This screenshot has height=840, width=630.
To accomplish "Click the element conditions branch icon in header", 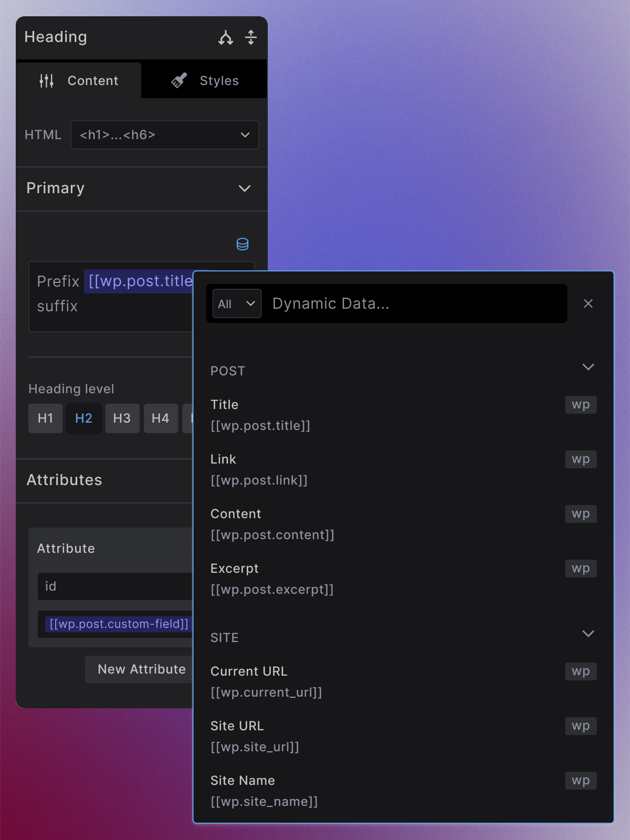I will 225,37.
